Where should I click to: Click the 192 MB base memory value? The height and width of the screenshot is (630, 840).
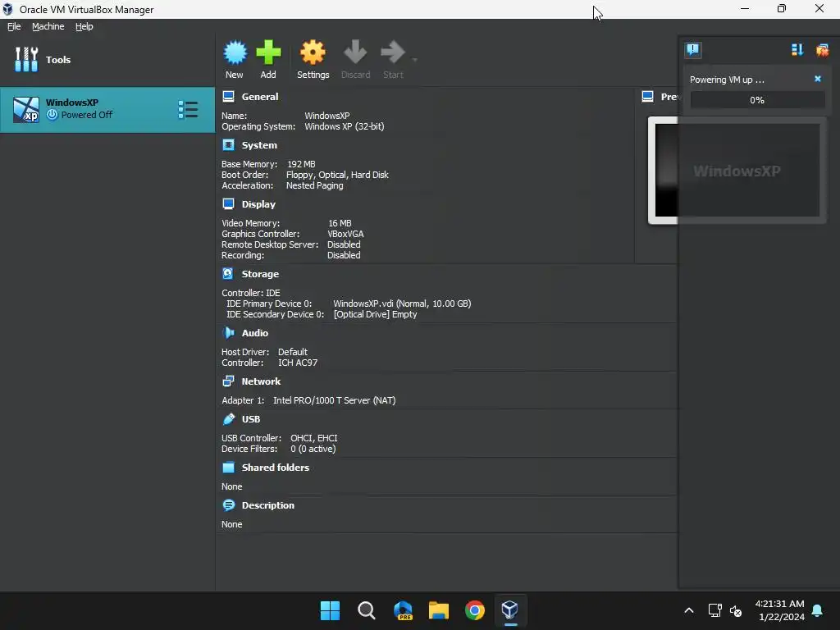[x=301, y=164]
